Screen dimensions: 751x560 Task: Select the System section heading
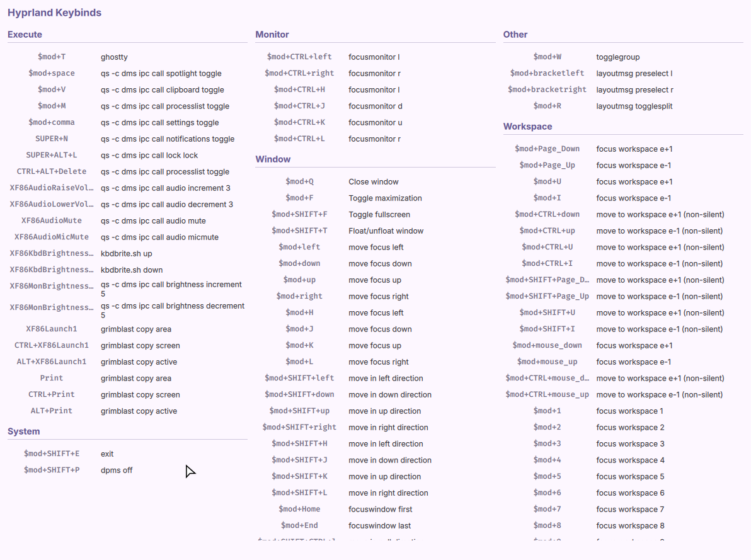(23, 431)
